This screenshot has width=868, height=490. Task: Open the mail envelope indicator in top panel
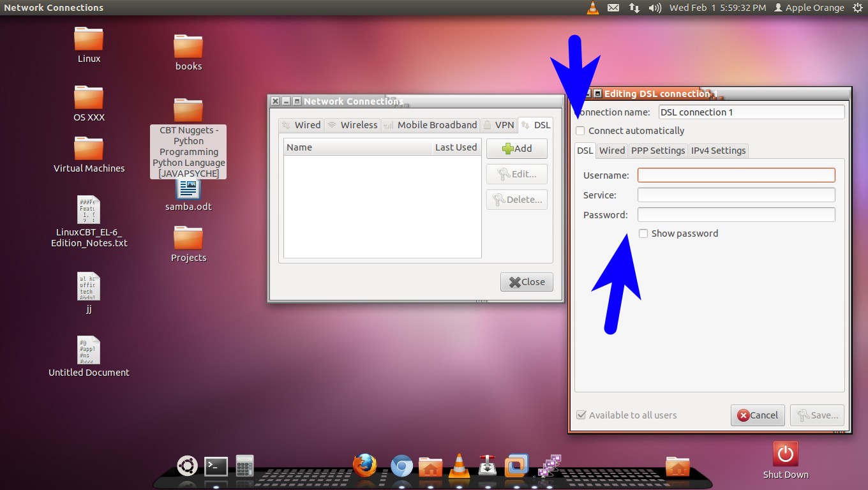coord(613,8)
